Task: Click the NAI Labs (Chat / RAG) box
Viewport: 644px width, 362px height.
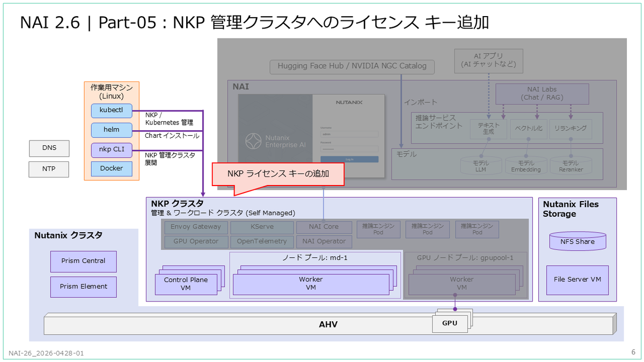Action: (542, 94)
